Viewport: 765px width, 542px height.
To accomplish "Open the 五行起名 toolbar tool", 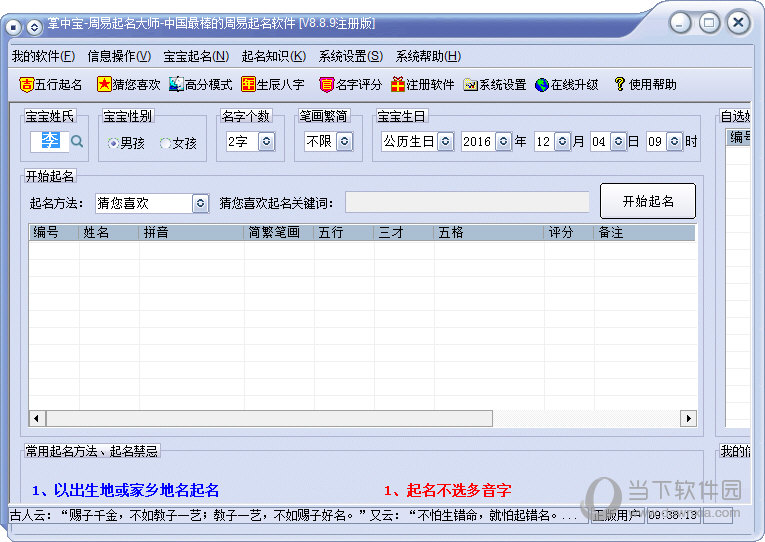I will (51, 84).
